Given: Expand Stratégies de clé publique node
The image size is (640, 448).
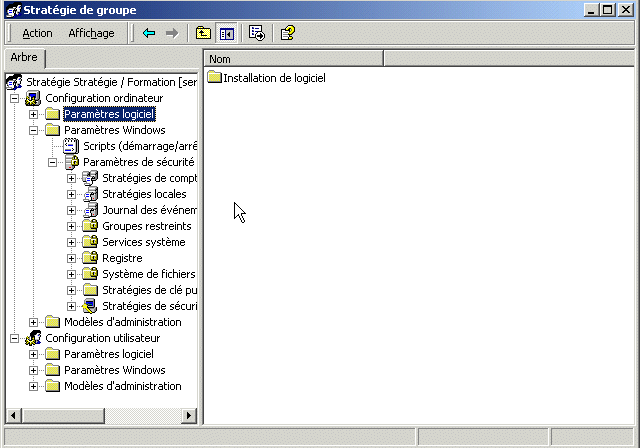Looking at the screenshot, I should tap(71, 291).
